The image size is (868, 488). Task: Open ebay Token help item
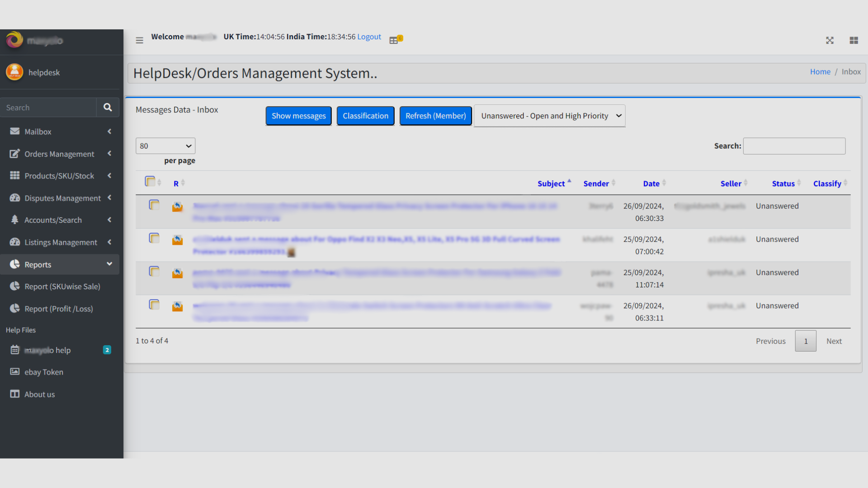pos(44,372)
